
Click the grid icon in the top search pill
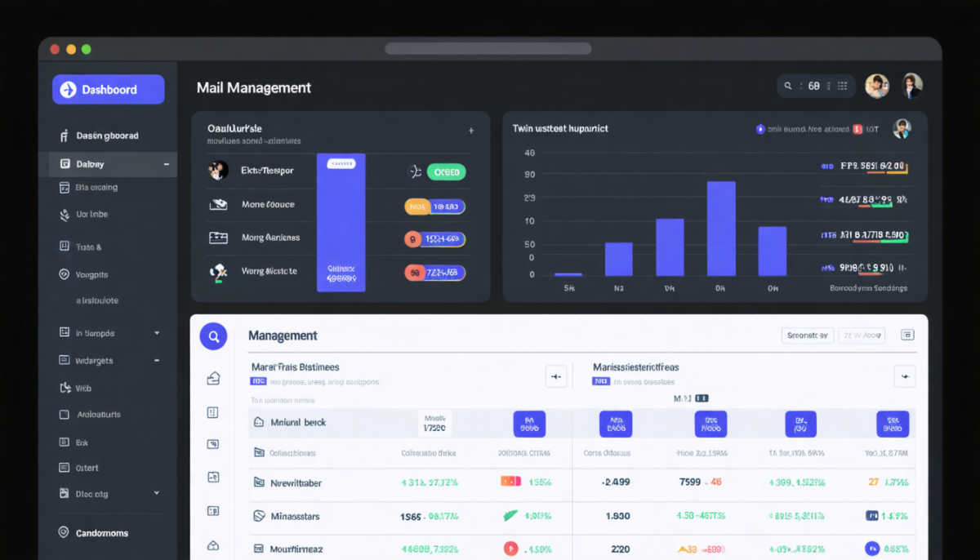(843, 86)
